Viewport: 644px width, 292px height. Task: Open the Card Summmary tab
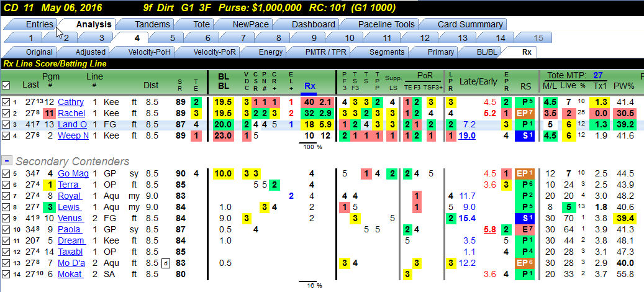[470, 24]
